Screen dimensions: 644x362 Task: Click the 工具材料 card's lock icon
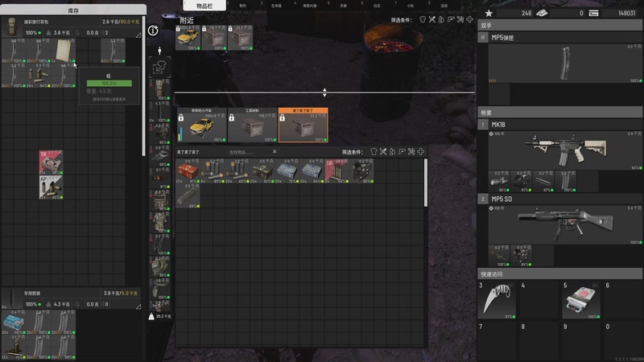click(232, 117)
